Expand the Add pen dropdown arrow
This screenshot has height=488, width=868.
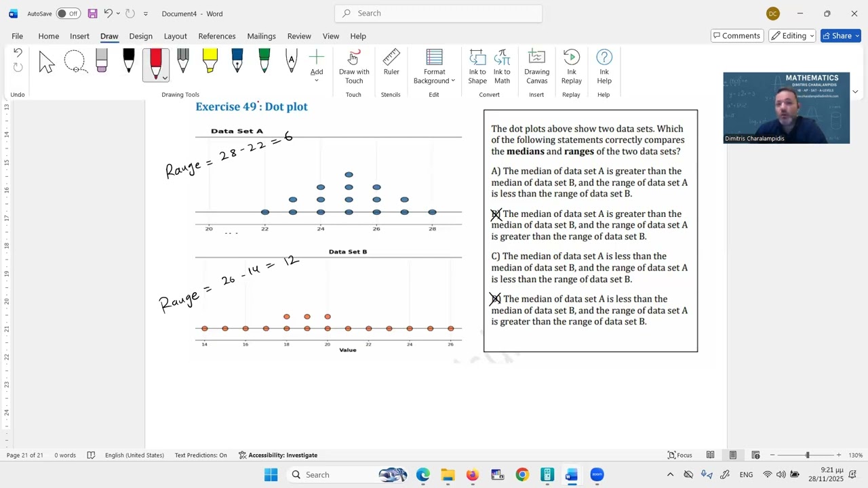point(317,81)
